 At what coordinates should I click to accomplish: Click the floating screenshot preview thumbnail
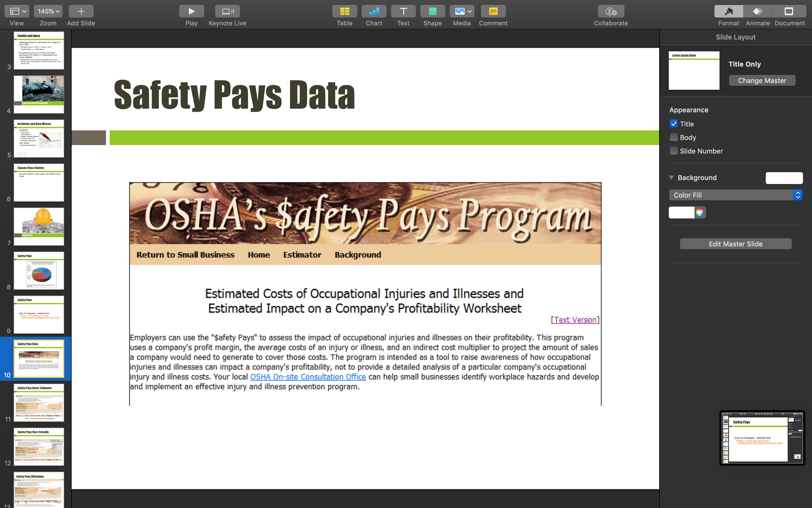762,438
